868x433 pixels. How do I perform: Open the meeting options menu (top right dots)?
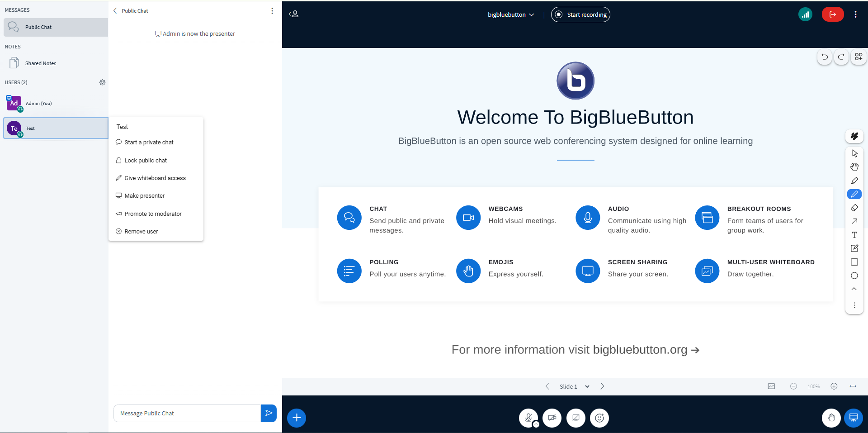coord(855,14)
